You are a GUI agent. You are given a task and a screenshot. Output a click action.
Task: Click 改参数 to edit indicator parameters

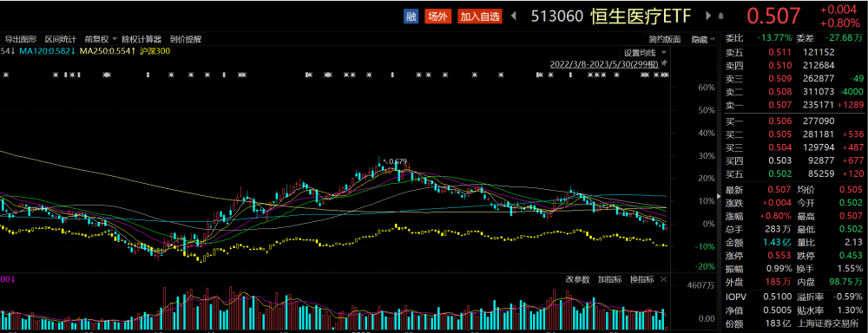click(578, 278)
